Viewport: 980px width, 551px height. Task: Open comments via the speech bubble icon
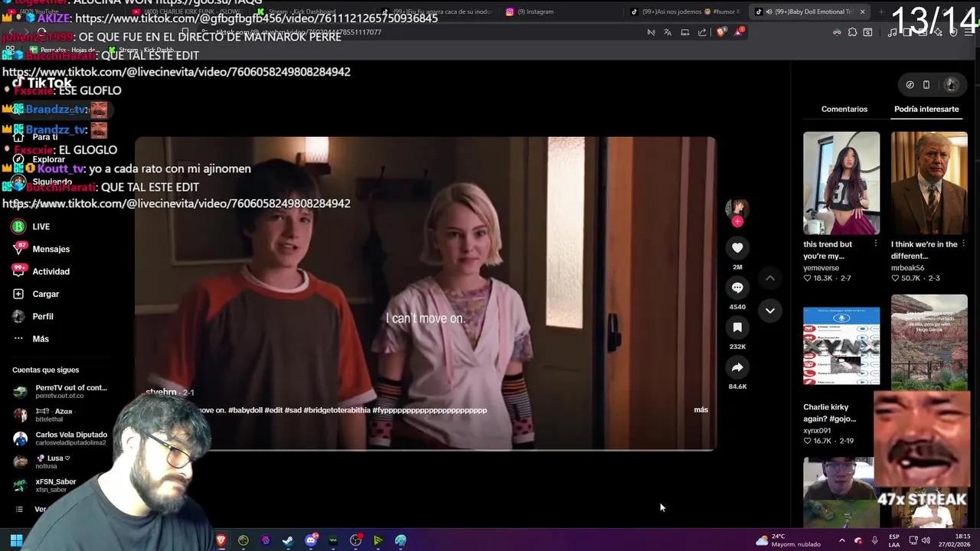click(737, 288)
